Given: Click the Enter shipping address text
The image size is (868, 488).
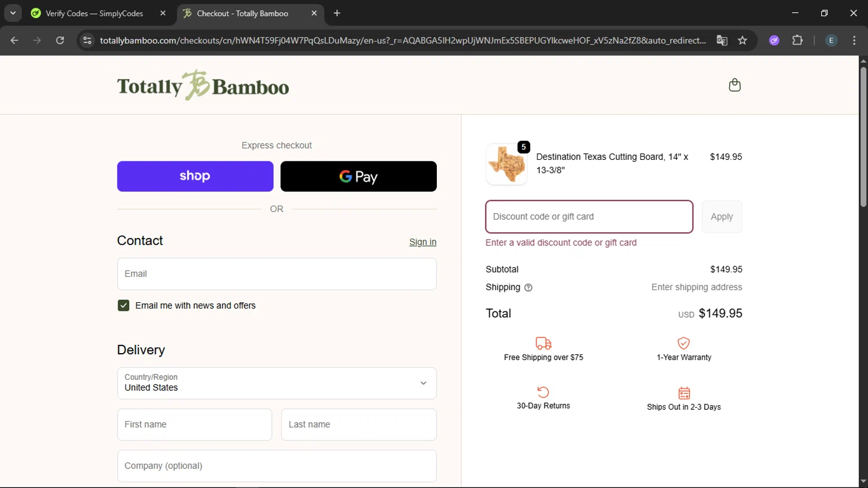Looking at the screenshot, I should pyautogui.click(x=697, y=287).
